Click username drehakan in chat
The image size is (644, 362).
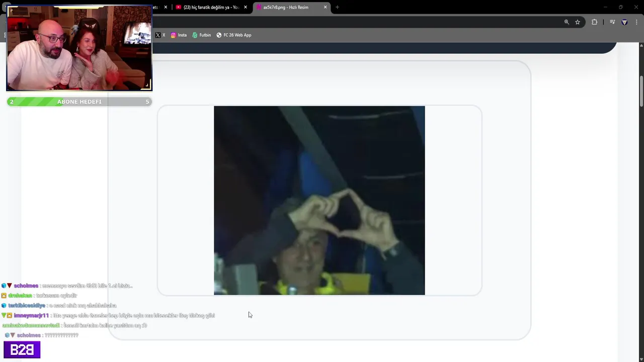[20, 296]
